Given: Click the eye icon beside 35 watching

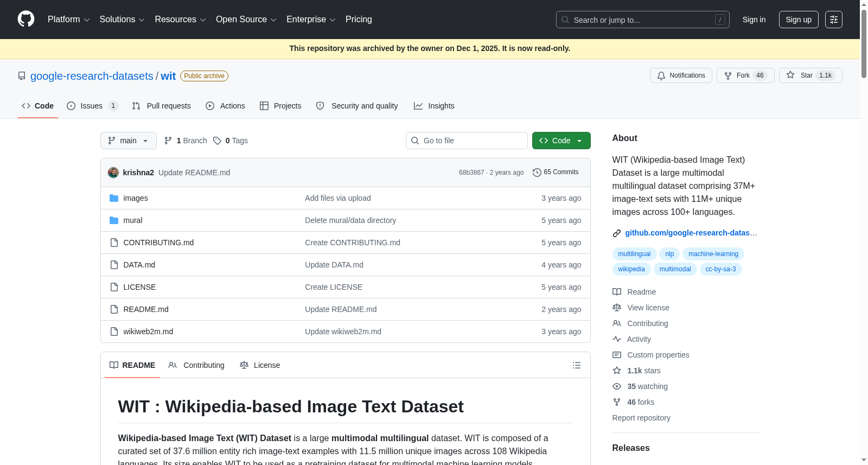Looking at the screenshot, I should [617, 386].
